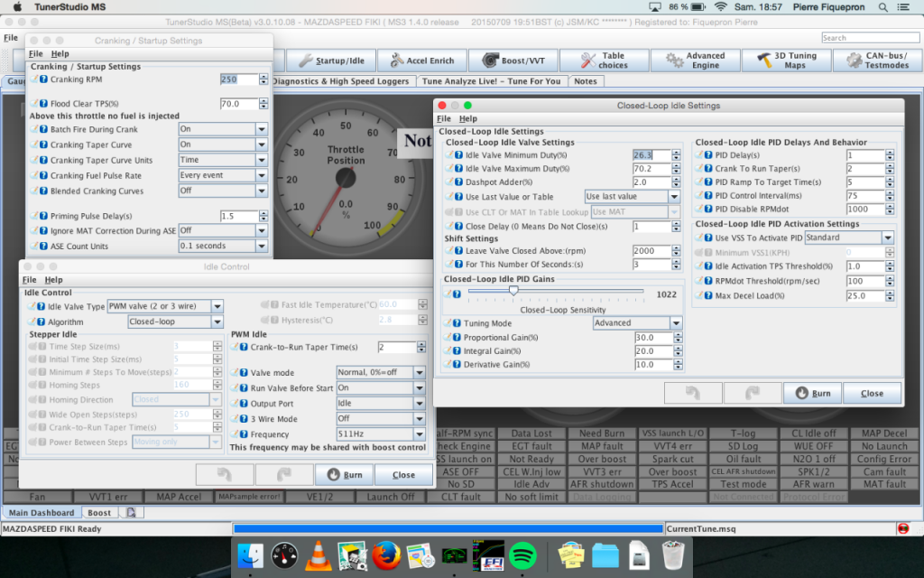Screen dimensions: 924x578
Task: Open the Tune Analyze Live! tab
Action: (492, 81)
